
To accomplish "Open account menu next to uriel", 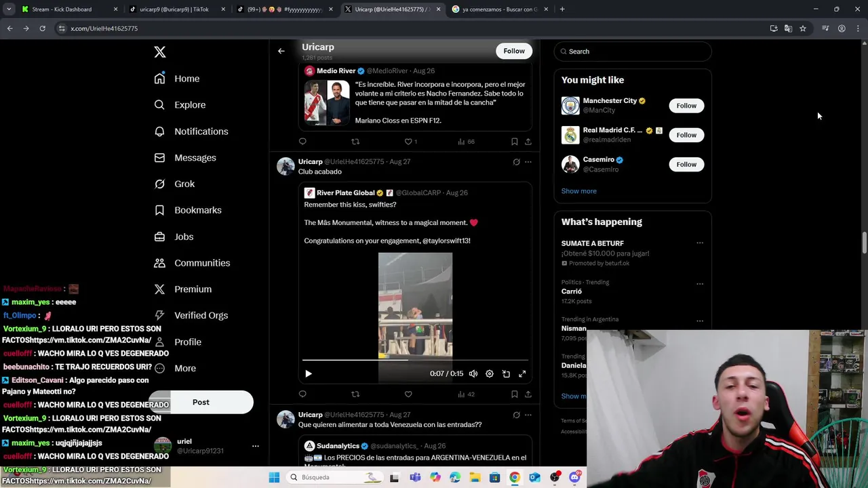I will click(256, 446).
